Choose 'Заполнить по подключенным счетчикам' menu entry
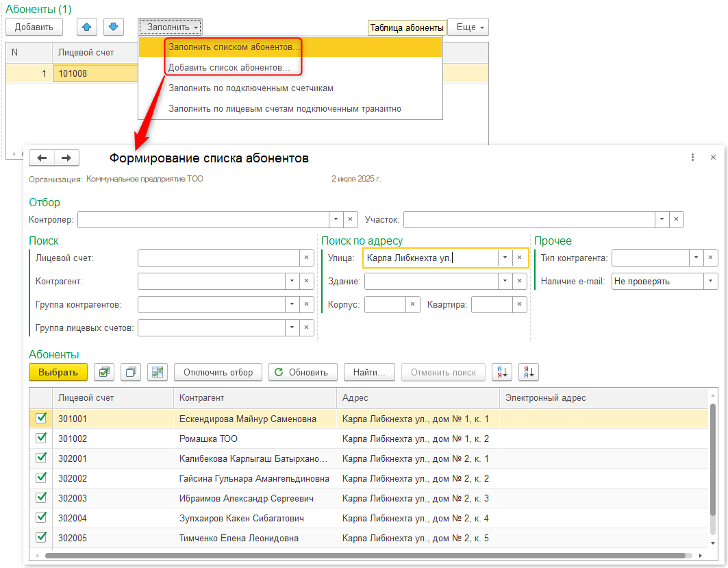 [251, 88]
